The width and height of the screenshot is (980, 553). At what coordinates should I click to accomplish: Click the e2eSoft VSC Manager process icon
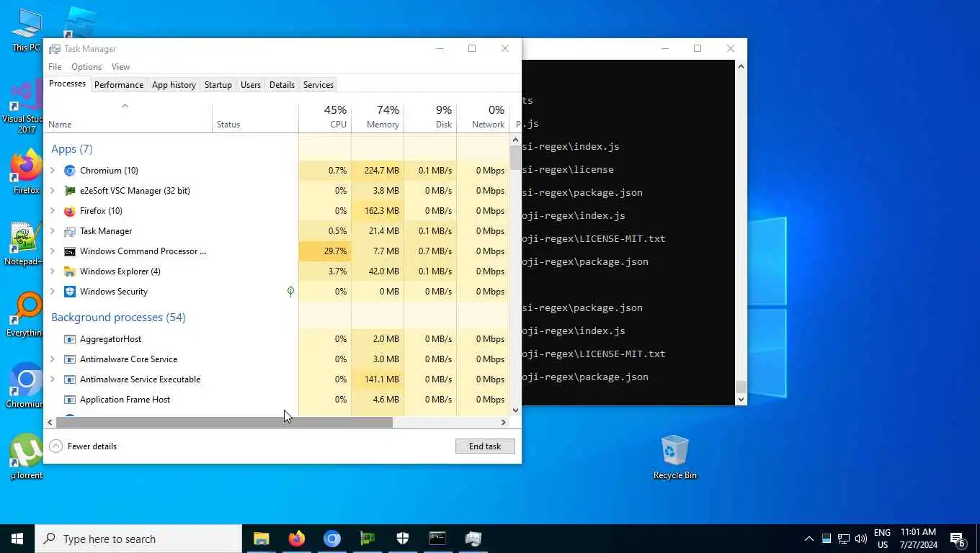coord(70,191)
